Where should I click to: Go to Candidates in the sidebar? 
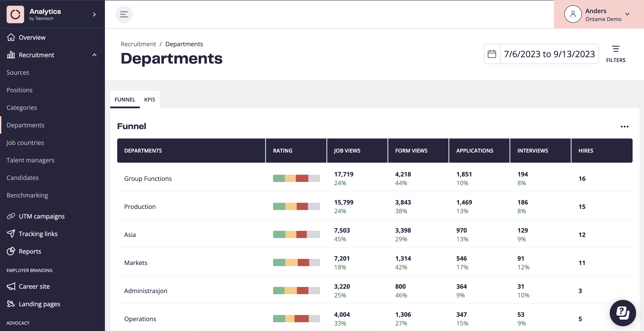point(23,178)
